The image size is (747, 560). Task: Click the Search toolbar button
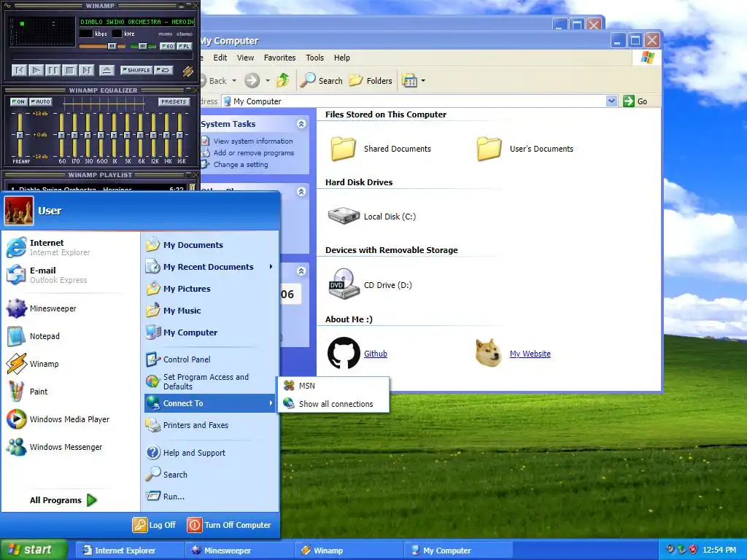(322, 80)
